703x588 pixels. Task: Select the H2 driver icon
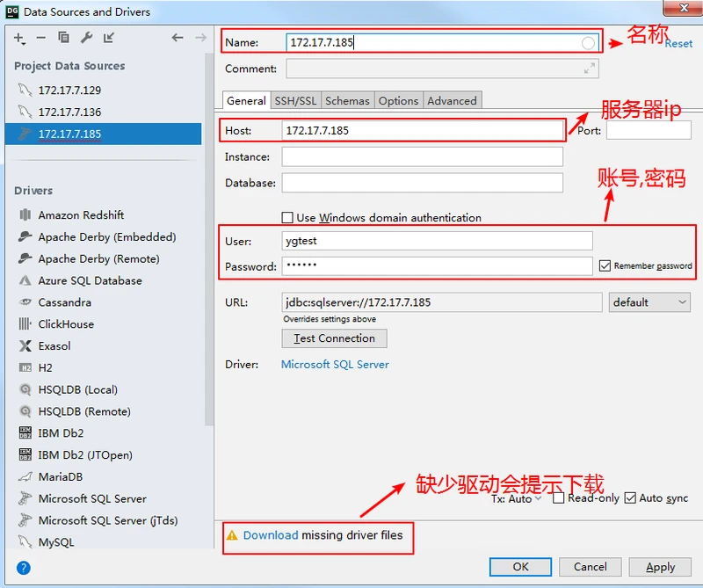click(25, 367)
